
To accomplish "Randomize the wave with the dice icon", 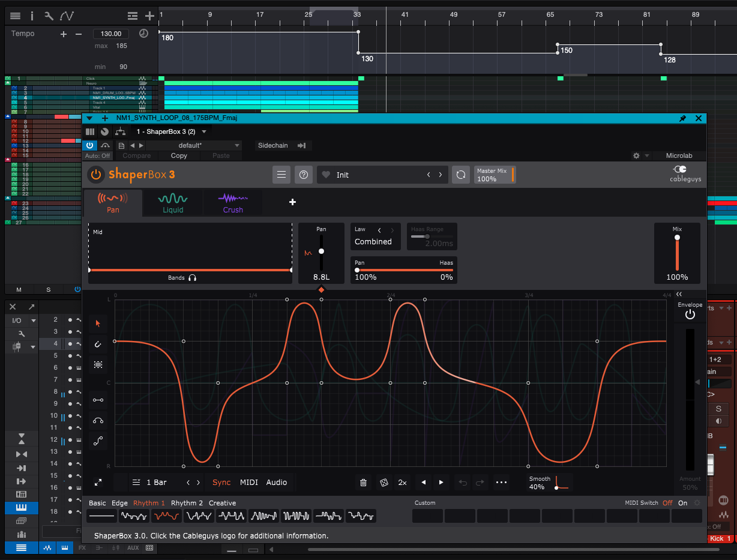I will 383,482.
